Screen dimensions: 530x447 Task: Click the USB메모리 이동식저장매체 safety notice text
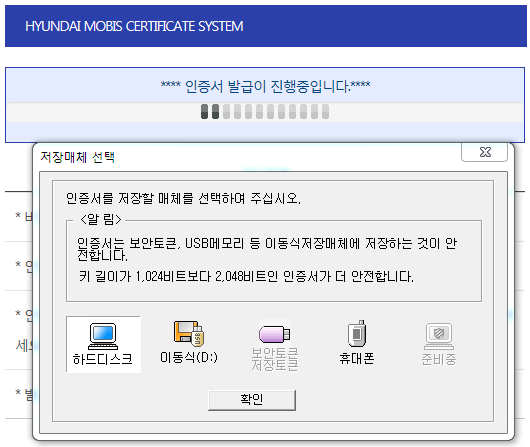(267, 249)
